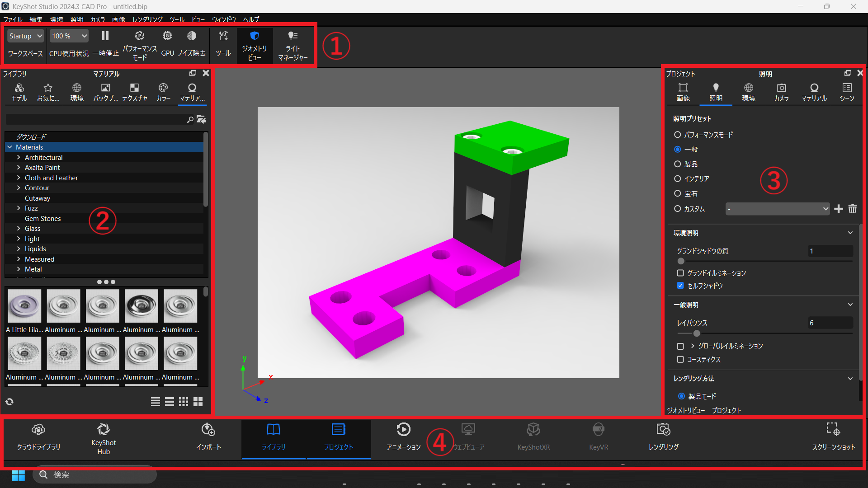Open the CPU usage 100 % dropdown

tap(69, 36)
